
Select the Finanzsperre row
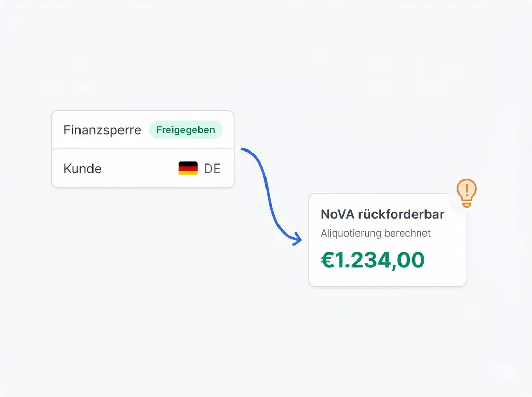click(143, 130)
